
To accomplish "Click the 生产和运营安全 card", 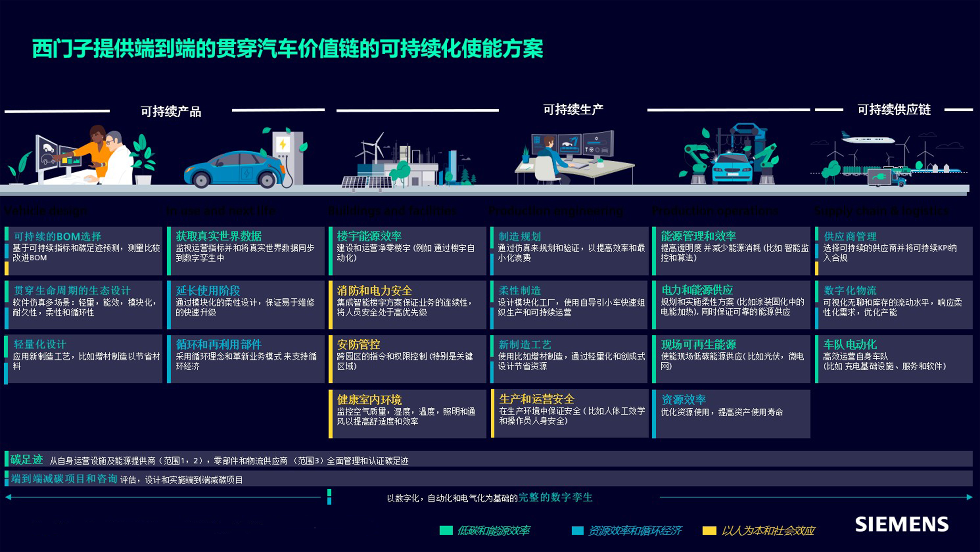I will pos(569,414).
